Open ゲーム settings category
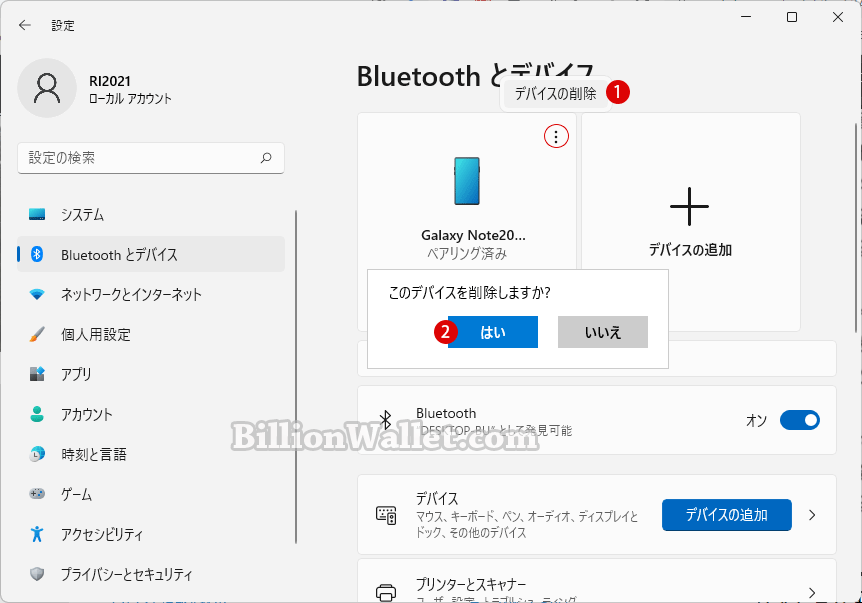 tap(151, 494)
